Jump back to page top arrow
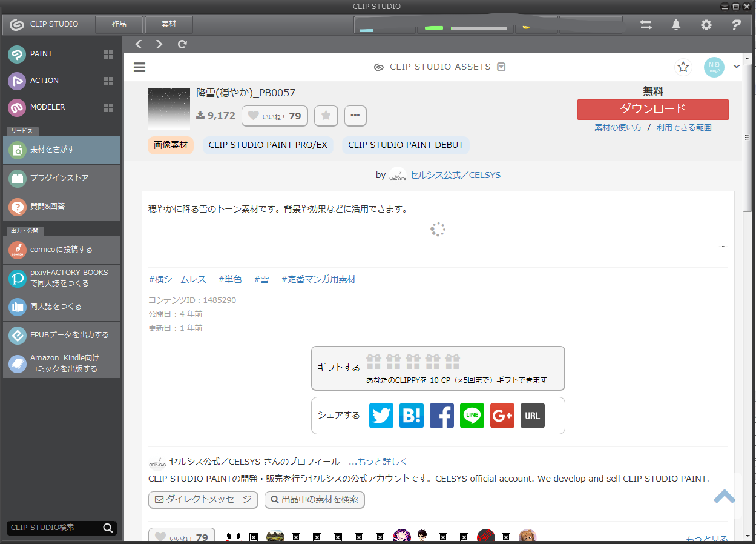 [725, 496]
